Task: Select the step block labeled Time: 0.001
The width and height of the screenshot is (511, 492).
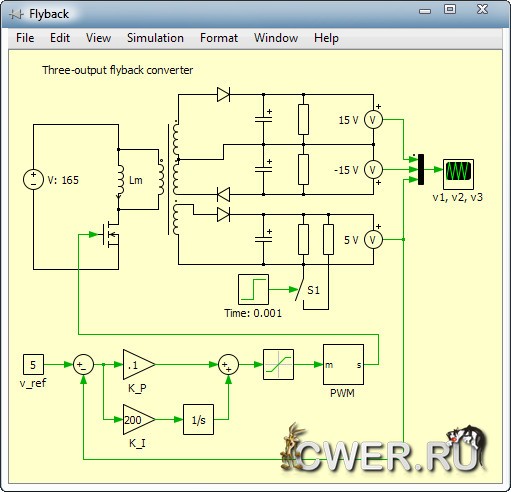Action: [x=253, y=289]
